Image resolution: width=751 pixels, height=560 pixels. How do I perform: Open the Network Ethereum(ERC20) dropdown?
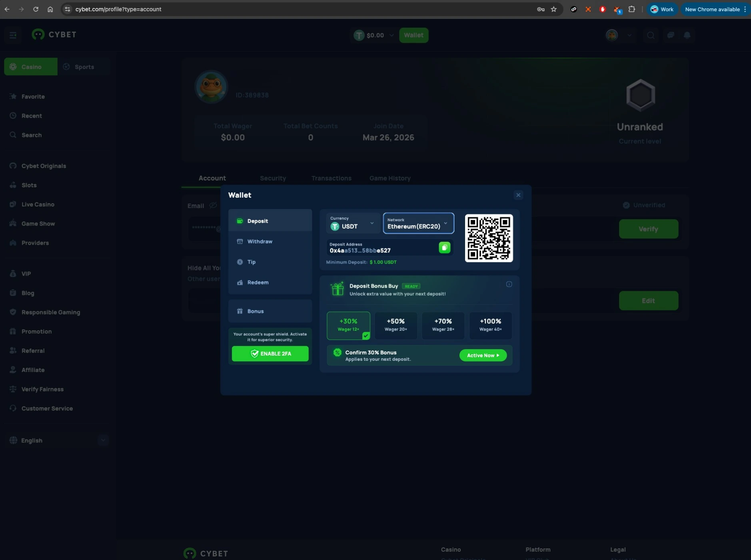click(418, 223)
